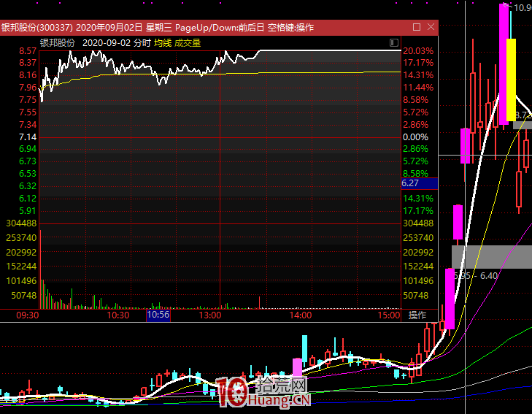Click the 0.00% baseline percentage label
This screenshot has width=532, height=414.
tap(415, 137)
